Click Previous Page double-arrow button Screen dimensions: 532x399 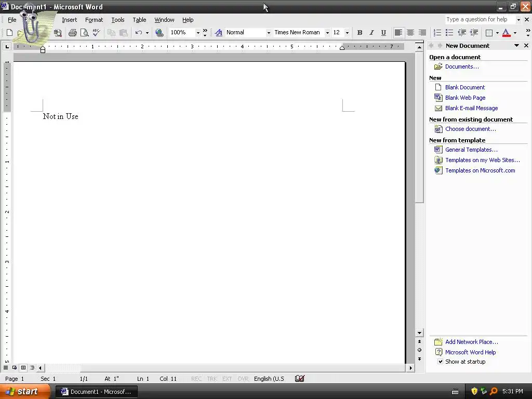click(x=419, y=341)
